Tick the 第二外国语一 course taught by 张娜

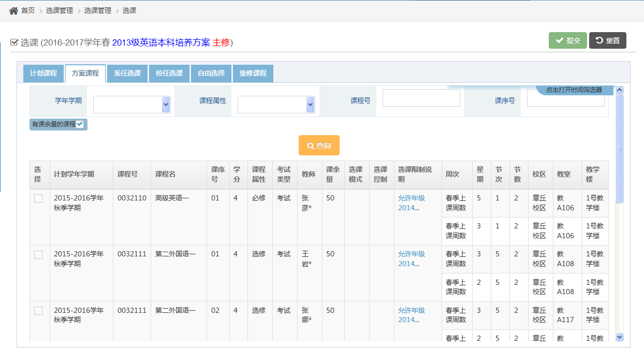coord(38,311)
